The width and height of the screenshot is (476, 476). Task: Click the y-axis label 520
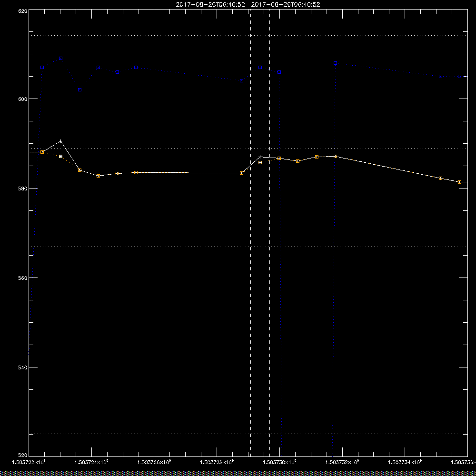click(x=23, y=456)
